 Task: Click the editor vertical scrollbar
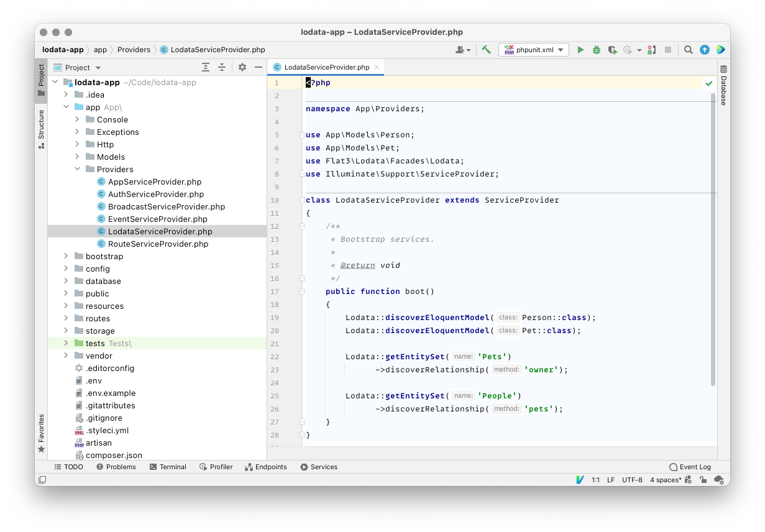point(713,239)
